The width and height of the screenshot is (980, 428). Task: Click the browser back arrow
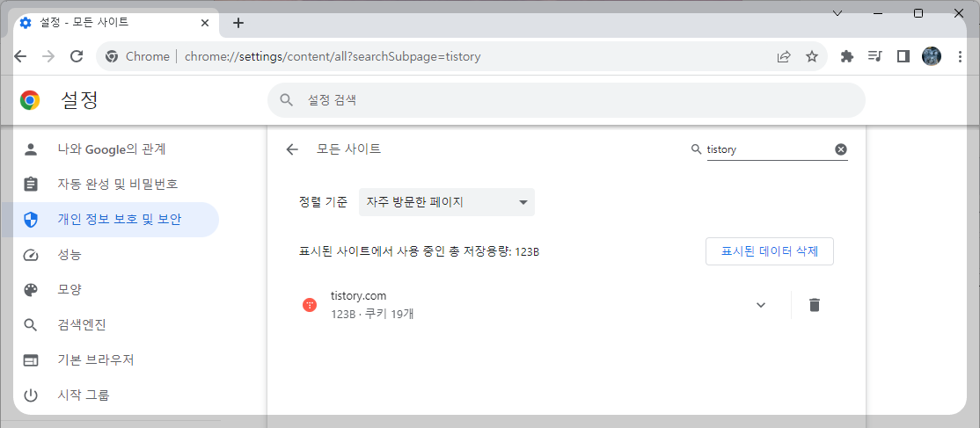click(x=20, y=57)
